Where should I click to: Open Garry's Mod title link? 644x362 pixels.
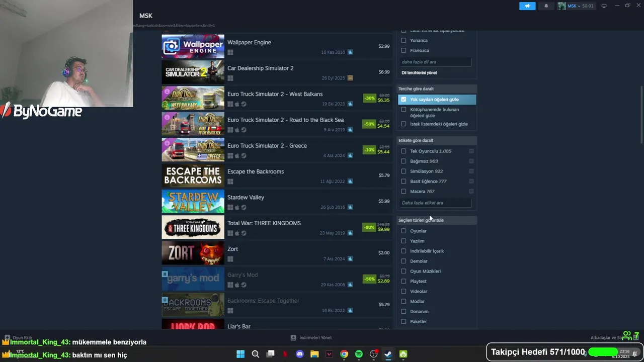coord(243,275)
